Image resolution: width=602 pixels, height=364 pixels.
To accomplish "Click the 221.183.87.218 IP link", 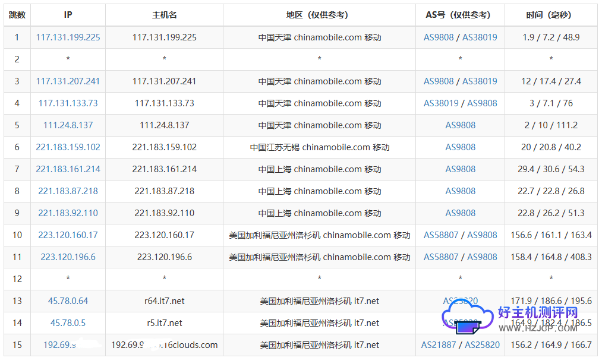I will tap(68, 191).
